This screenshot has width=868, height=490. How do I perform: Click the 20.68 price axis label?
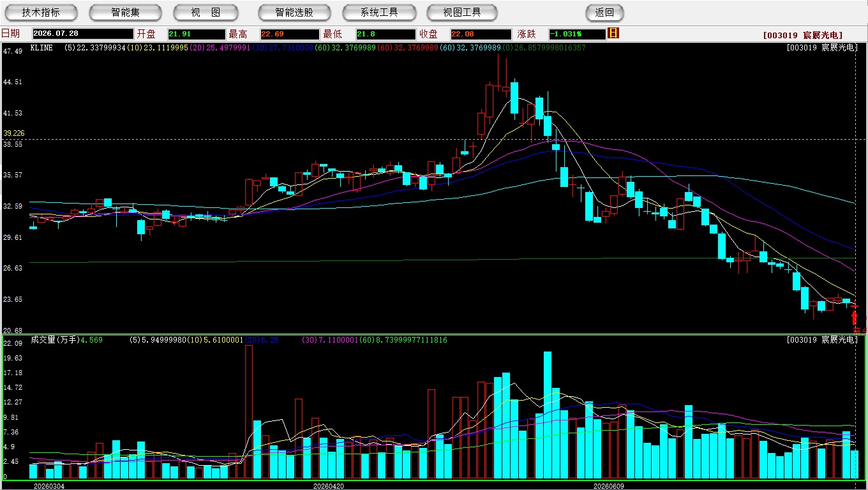click(13, 330)
